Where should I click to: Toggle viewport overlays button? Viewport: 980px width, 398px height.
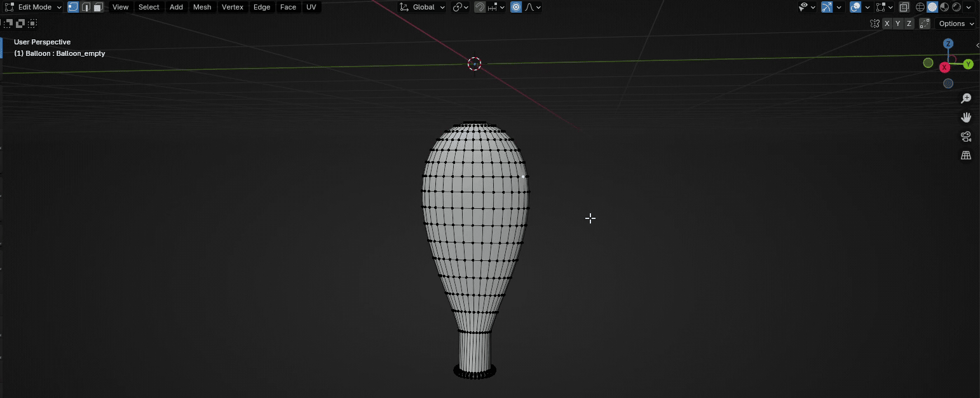856,7
